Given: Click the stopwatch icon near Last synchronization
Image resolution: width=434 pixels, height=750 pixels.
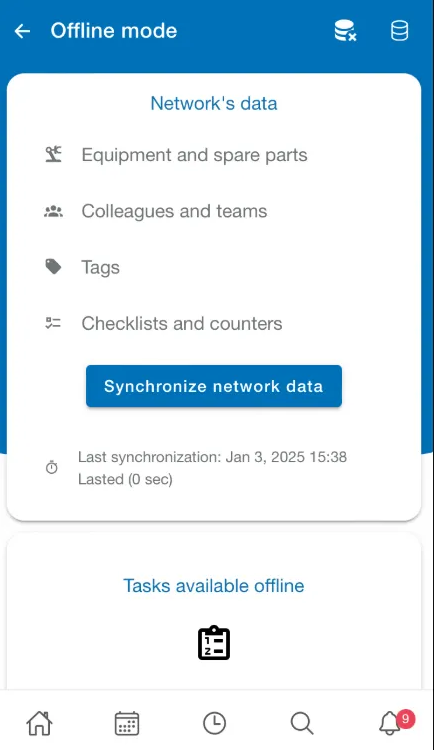Looking at the screenshot, I should click(x=52, y=467).
